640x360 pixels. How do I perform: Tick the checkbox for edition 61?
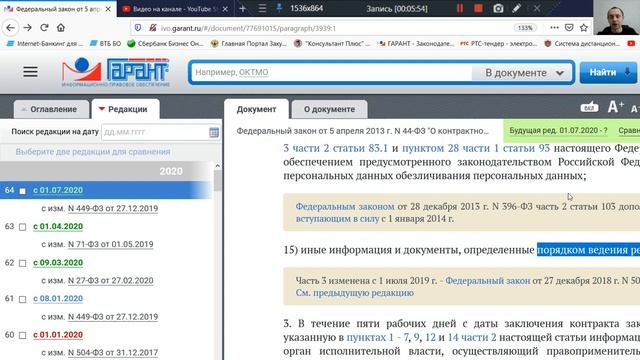pos(22,299)
